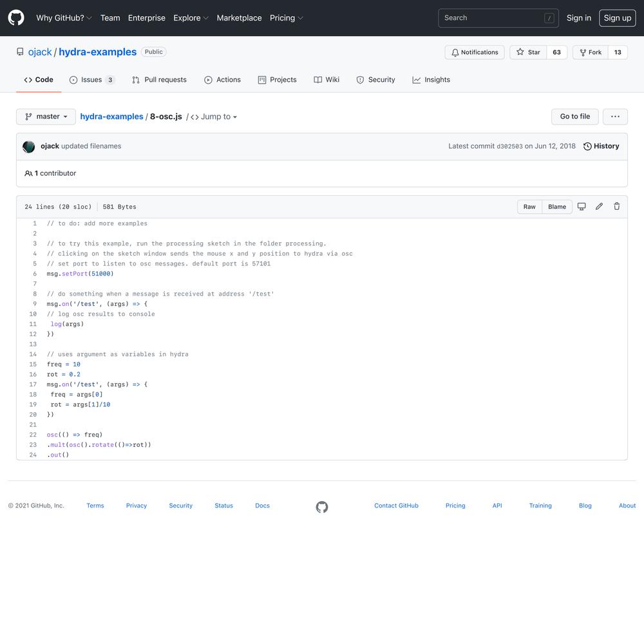The image size is (644, 644).
Task: Expand the master branch selector
Action: 46,117
